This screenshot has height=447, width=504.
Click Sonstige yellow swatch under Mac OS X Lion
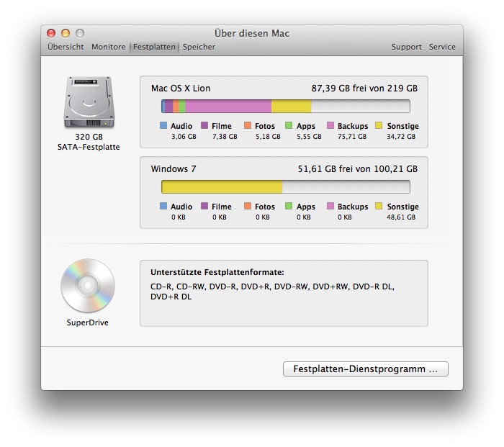(379, 125)
